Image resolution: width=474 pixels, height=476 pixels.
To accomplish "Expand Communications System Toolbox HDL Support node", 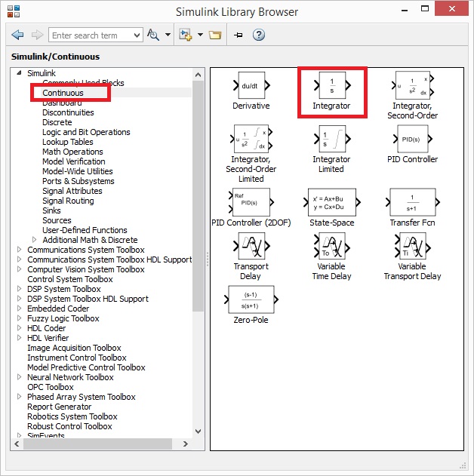I will [x=19, y=259].
